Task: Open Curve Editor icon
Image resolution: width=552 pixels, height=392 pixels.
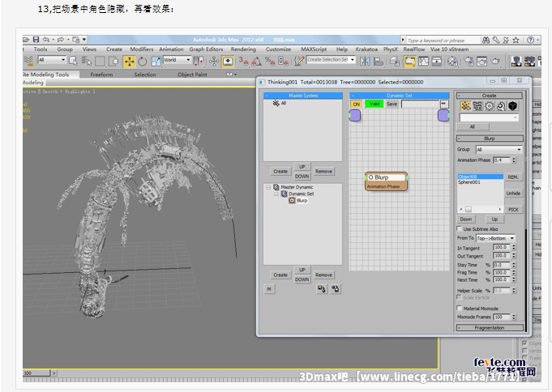Action: click(423, 62)
